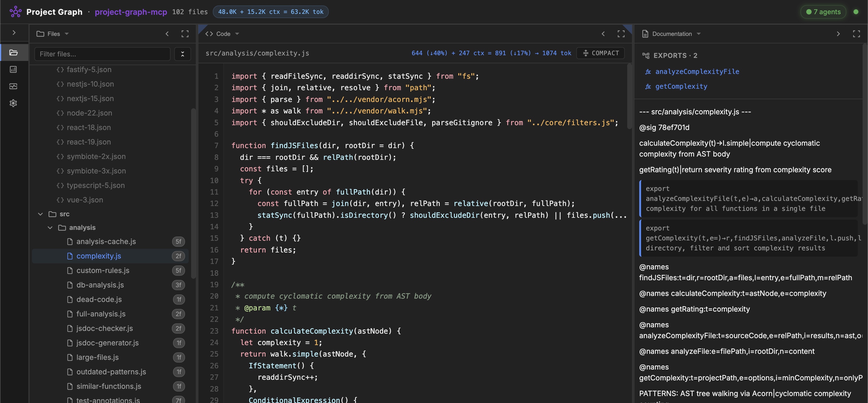Click function icon beside getComplexity
This screenshot has height=403, width=868.
[648, 87]
